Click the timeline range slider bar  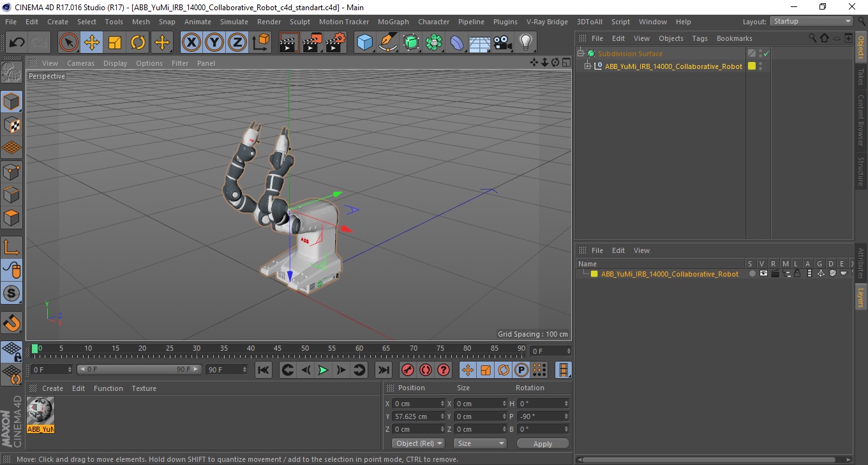(139, 369)
